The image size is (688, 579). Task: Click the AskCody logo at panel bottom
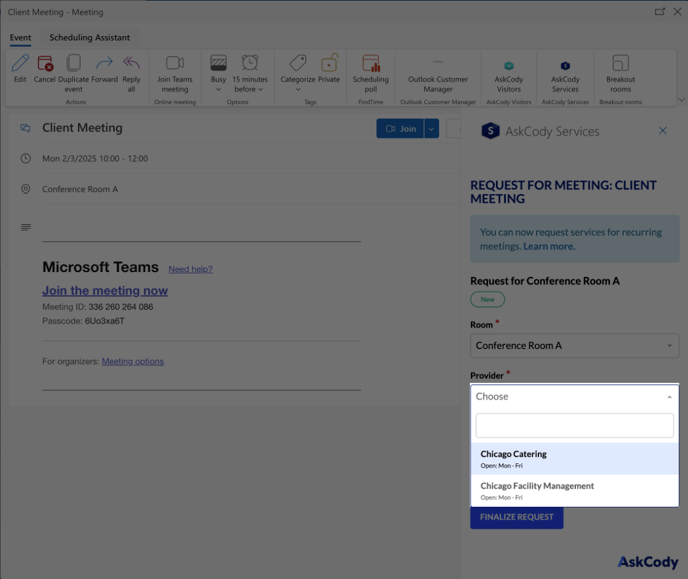point(648,562)
